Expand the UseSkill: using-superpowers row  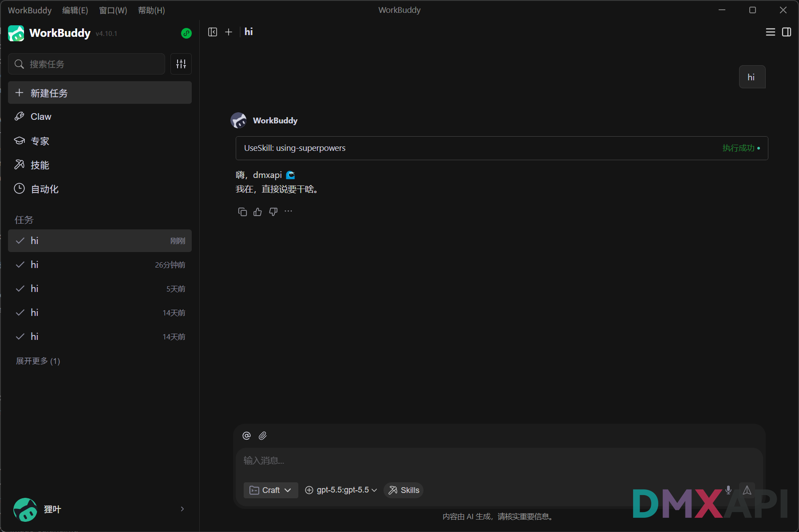coord(502,148)
